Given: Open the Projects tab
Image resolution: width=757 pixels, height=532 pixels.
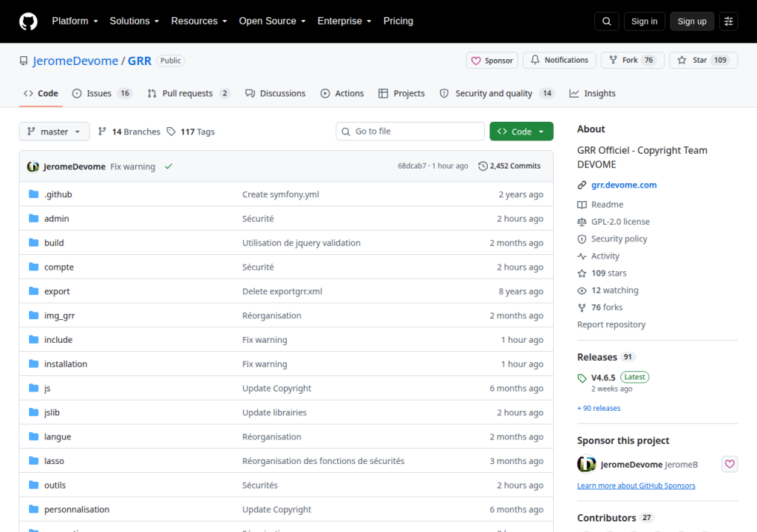Looking at the screenshot, I should 401,93.
